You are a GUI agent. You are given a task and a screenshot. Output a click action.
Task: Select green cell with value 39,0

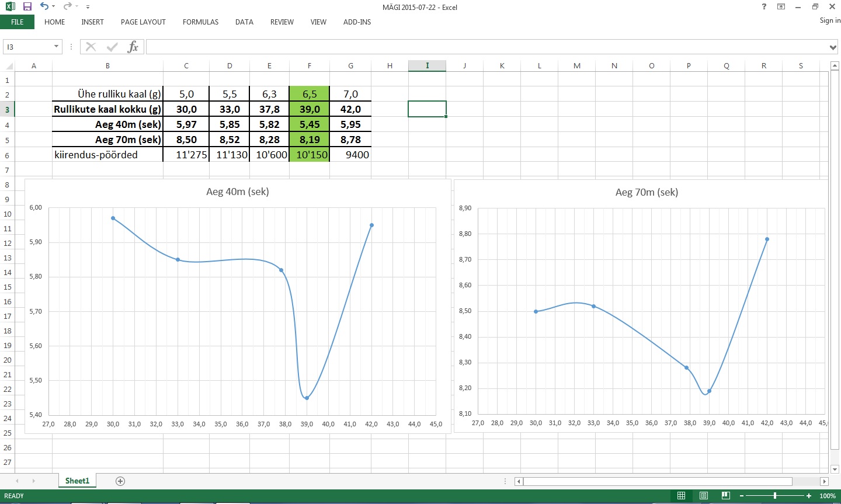[310, 109]
